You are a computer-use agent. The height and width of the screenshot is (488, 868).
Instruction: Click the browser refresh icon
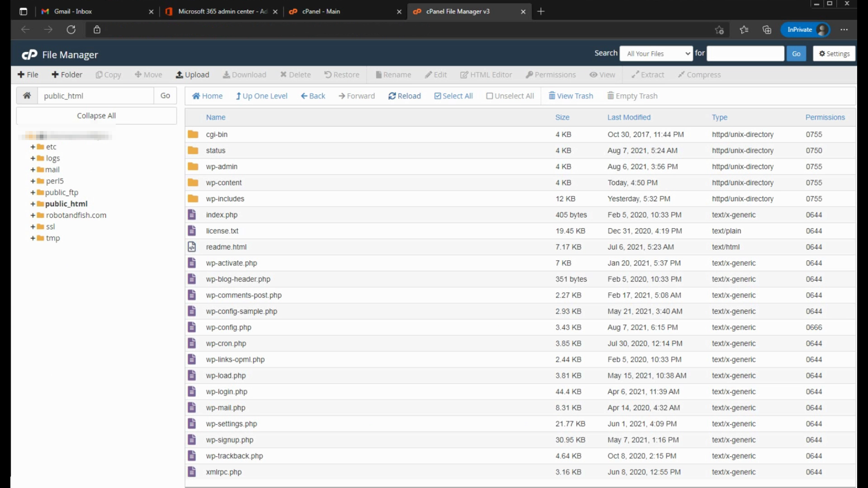click(71, 30)
